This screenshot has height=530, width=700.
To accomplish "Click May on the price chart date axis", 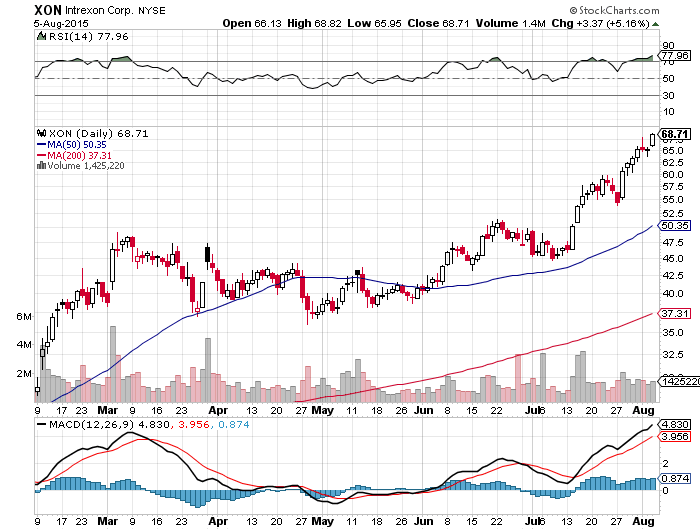I will click(322, 410).
